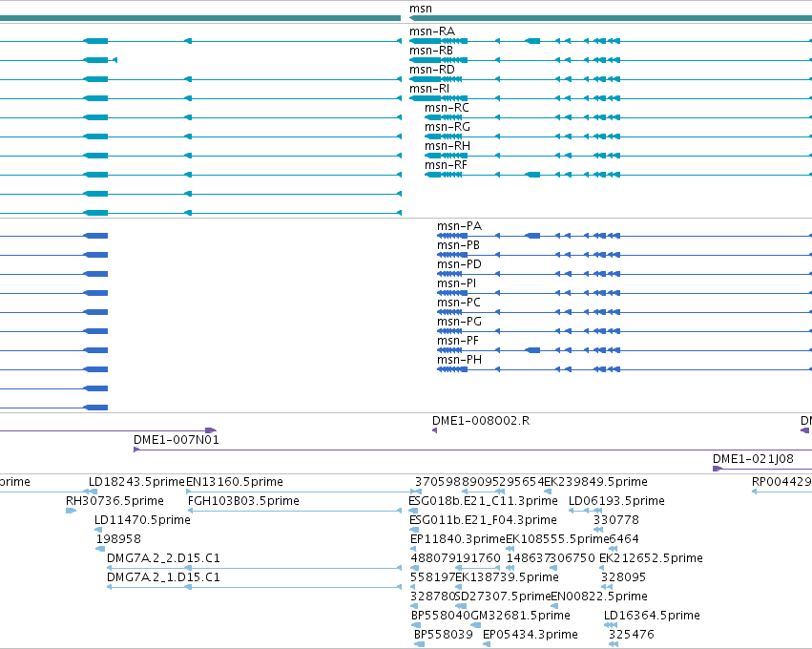This screenshot has width=812, height=649.
Task: Click the thick teal msn gene bar
Action: pyautogui.click(x=611, y=19)
